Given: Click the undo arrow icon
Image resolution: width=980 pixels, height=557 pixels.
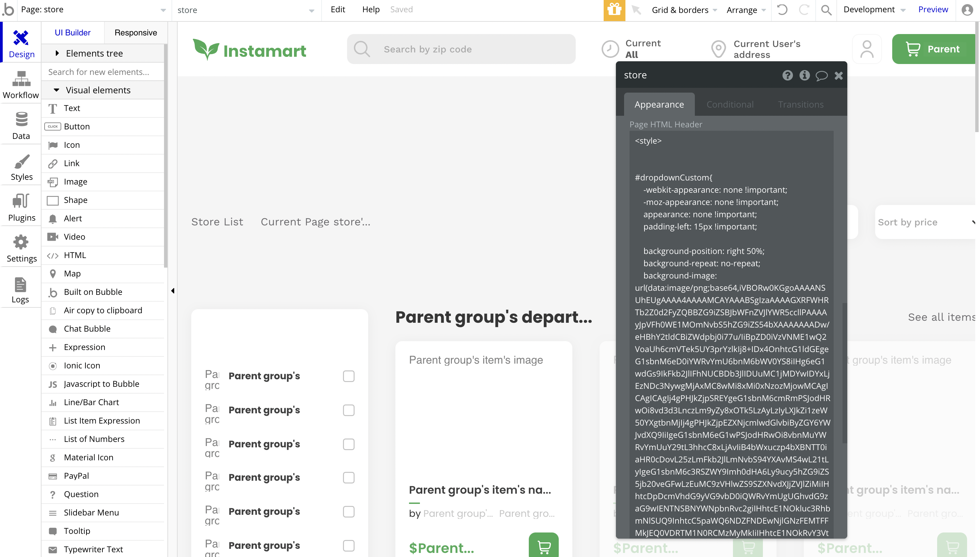Looking at the screenshot, I should point(782,10).
